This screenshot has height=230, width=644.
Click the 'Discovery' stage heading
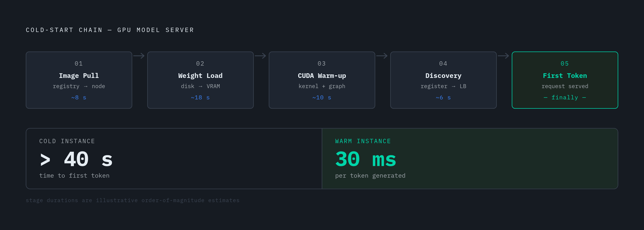pyautogui.click(x=443, y=76)
